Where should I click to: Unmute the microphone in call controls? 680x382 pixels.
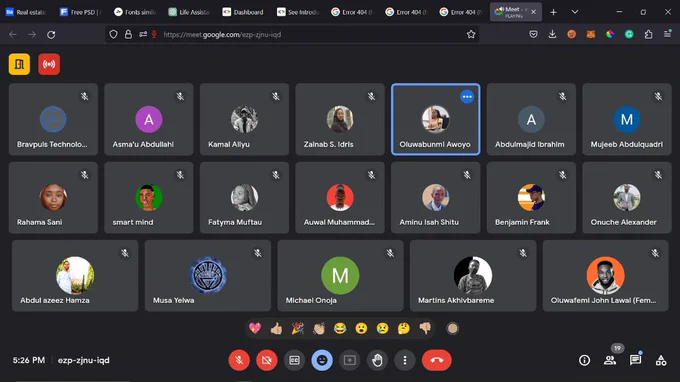coord(239,360)
